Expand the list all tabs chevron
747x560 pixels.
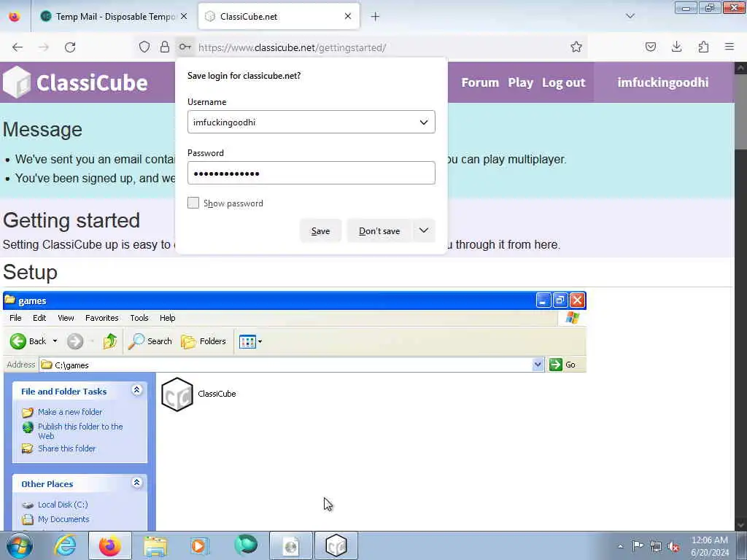pyautogui.click(x=630, y=16)
